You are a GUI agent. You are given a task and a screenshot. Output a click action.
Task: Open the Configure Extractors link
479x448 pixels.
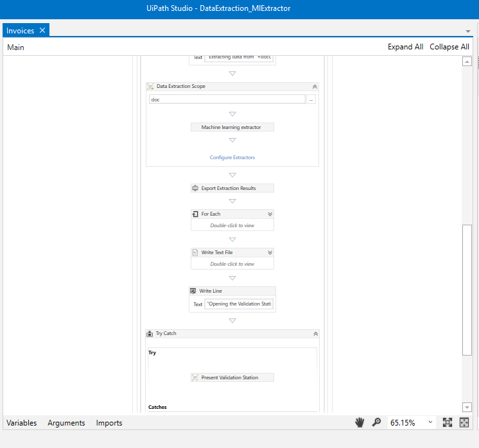tap(232, 157)
